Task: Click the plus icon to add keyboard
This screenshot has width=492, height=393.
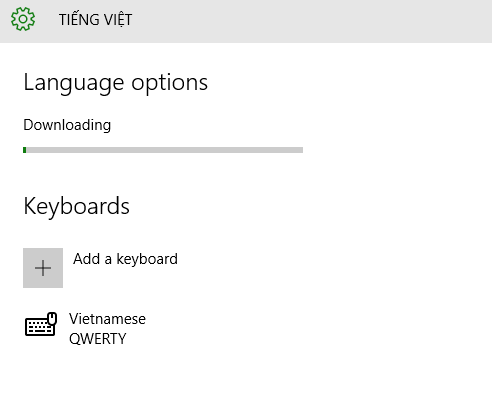Action: [x=43, y=268]
